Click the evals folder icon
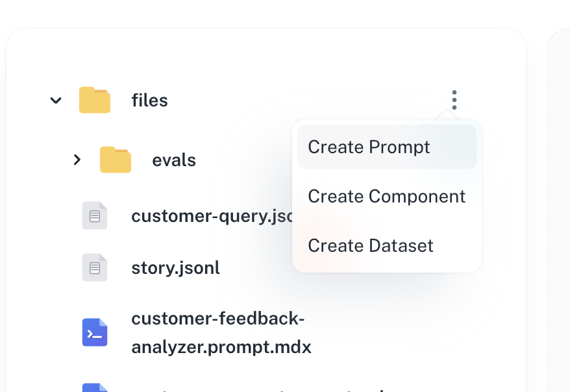 tap(116, 160)
